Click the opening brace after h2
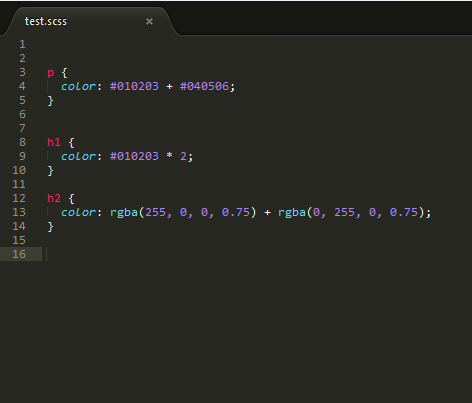This screenshot has height=403, width=472. point(71,199)
